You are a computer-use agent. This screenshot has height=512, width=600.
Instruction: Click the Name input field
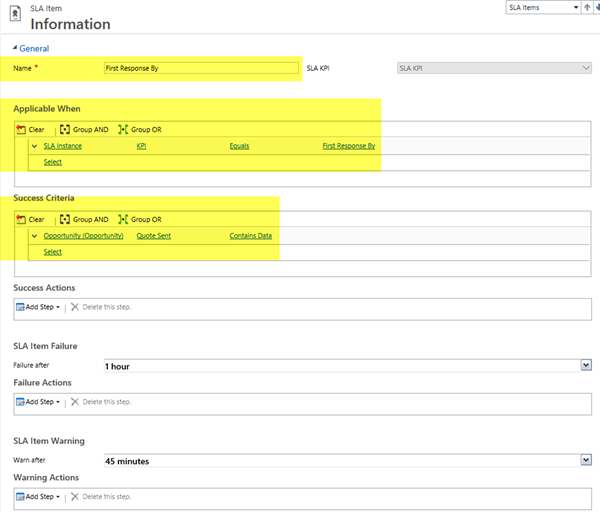point(201,68)
